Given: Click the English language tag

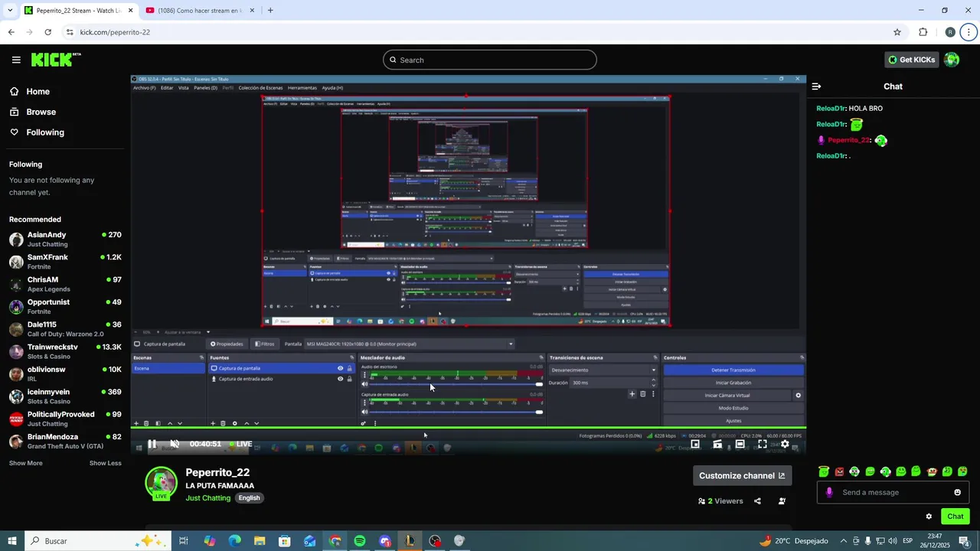Looking at the screenshot, I should pyautogui.click(x=249, y=497).
